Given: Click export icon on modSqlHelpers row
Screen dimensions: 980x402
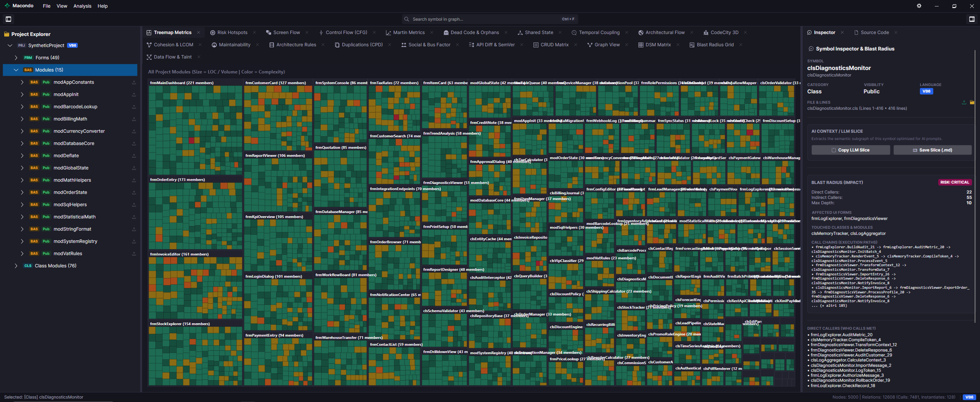Looking at the screenshot, I should (134, 205).
